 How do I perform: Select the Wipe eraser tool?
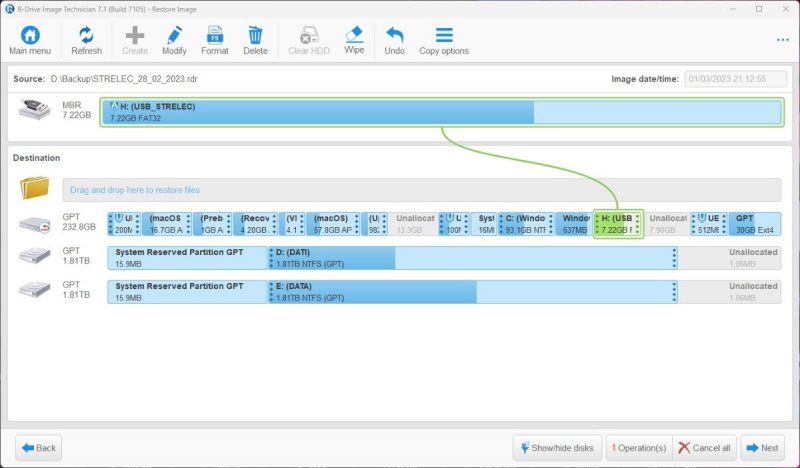point(354,35)
